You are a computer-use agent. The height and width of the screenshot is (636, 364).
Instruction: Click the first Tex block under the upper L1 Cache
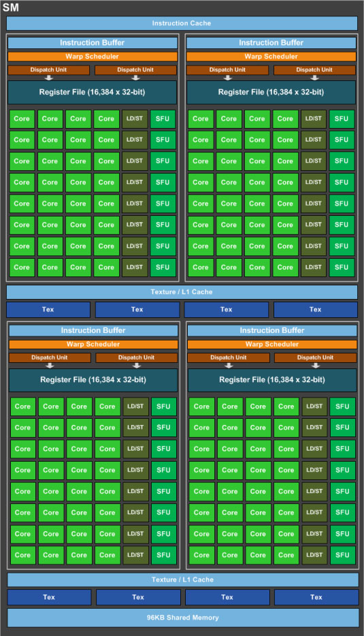pyautogui.click(x=48, y=309)
